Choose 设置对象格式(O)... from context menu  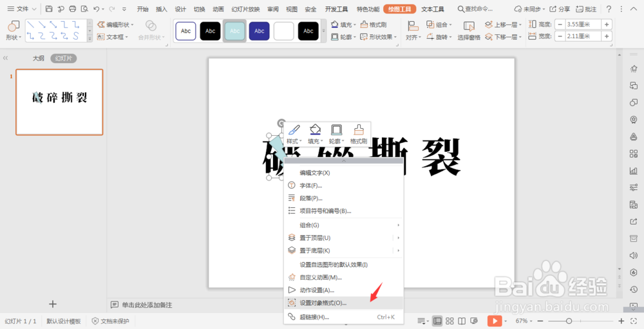click(x=344, y=303)
